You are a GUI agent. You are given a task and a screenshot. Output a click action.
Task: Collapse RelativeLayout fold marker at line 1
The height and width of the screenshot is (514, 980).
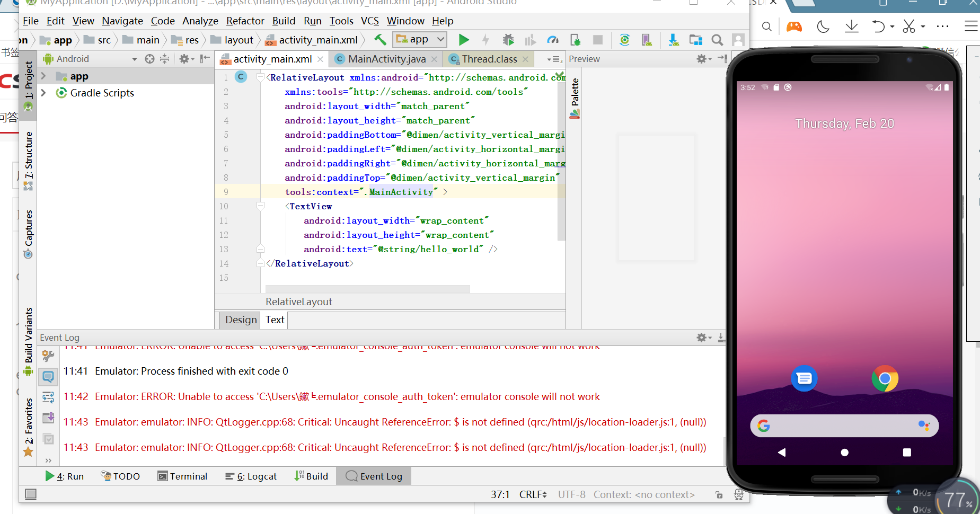(260, 77)
